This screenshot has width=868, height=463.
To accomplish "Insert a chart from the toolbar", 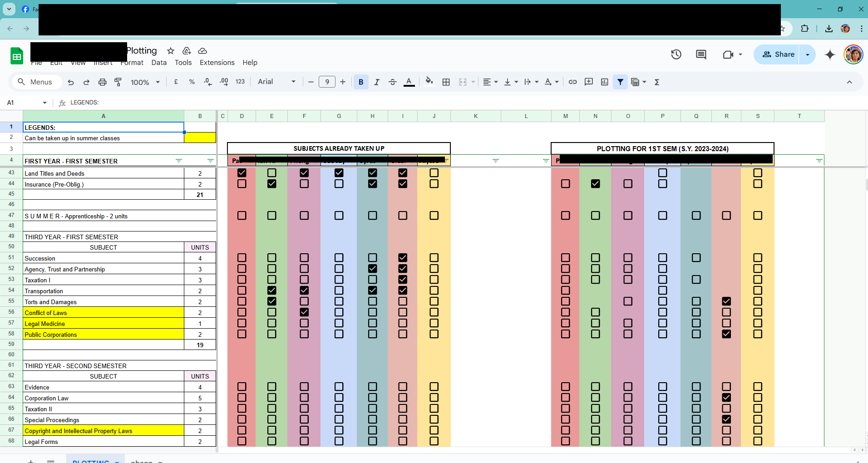I will pos(605,82).
